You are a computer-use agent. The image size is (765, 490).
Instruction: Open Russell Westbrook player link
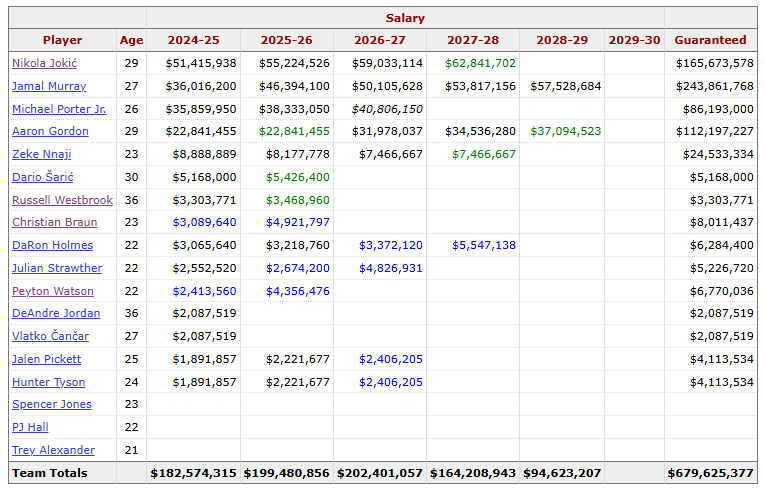tap(62, 200)
